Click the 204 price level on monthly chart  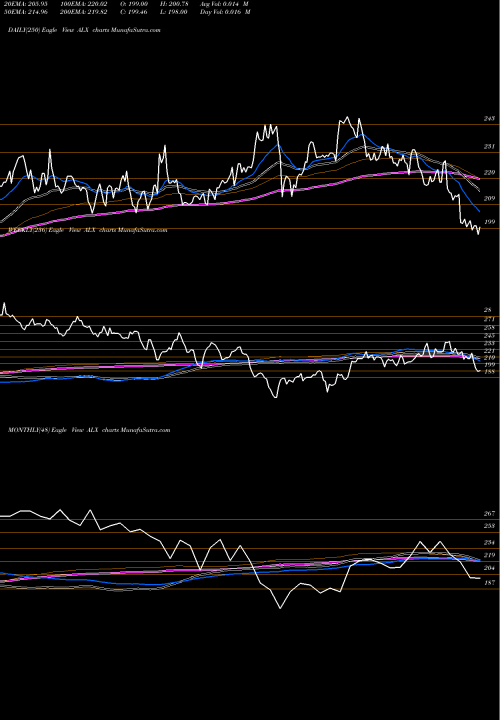pyautogui.click(x=489, y=568)
